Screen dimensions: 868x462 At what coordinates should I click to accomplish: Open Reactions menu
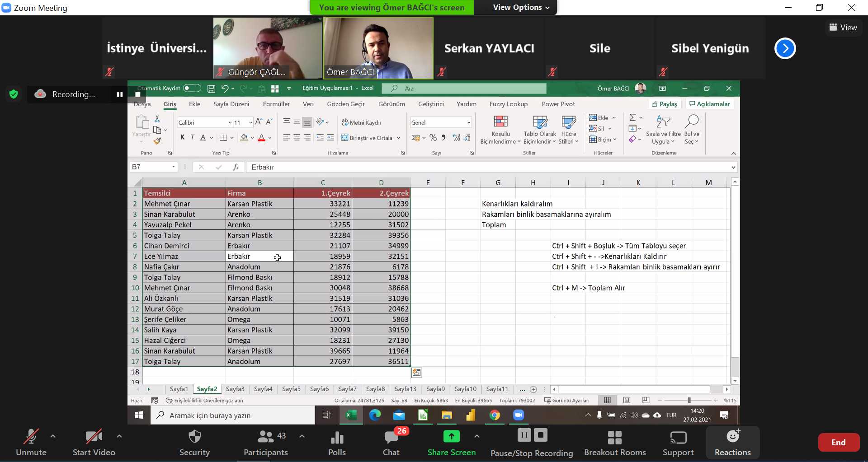click(x=732, y=443)
